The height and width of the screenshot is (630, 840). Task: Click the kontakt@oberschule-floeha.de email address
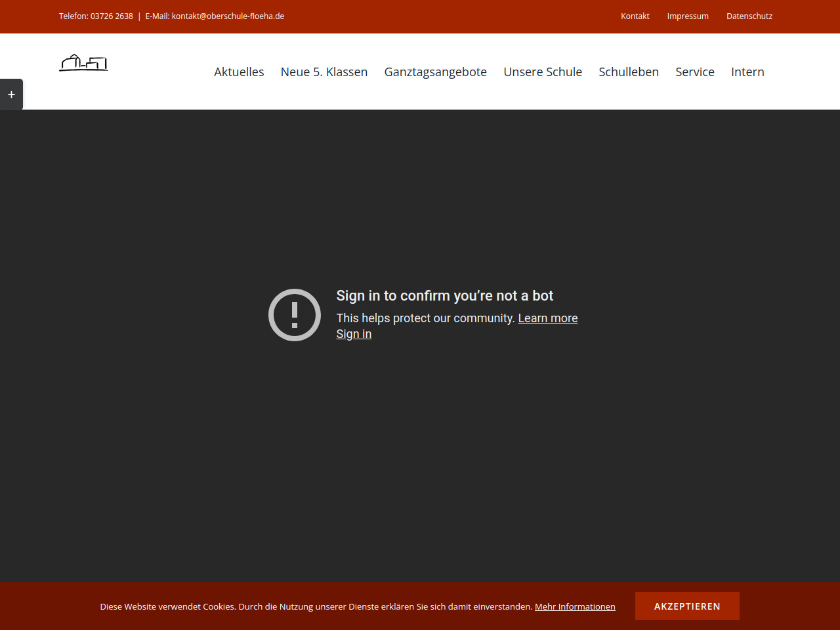(228, 16)
